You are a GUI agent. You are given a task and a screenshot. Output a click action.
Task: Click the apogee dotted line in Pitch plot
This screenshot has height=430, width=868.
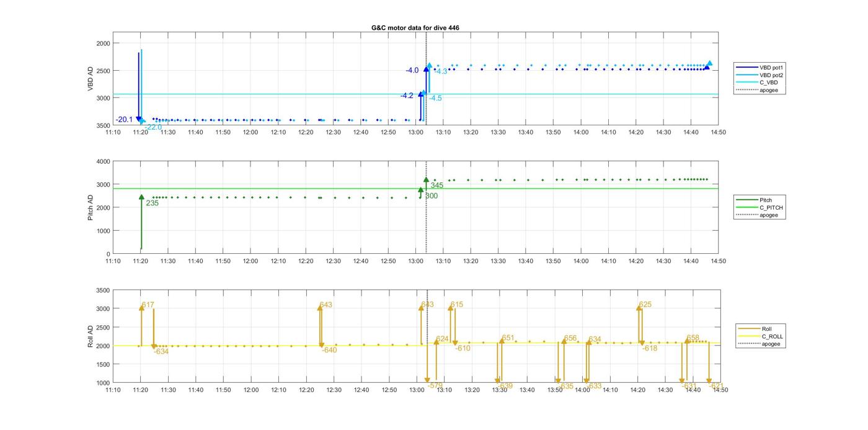pyautogui.click(x=426, y=207)
